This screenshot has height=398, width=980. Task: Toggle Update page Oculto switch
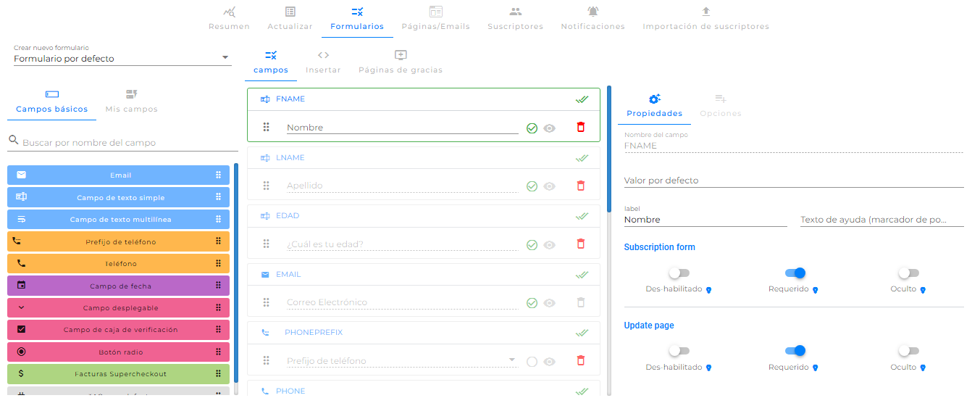coord(908,351)
